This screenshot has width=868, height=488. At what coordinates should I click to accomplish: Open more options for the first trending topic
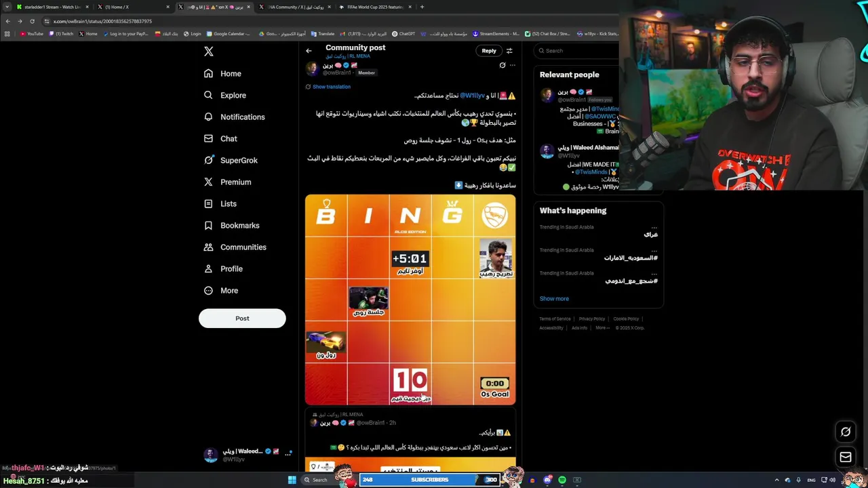pyautogui.click(x=654, y=227)
